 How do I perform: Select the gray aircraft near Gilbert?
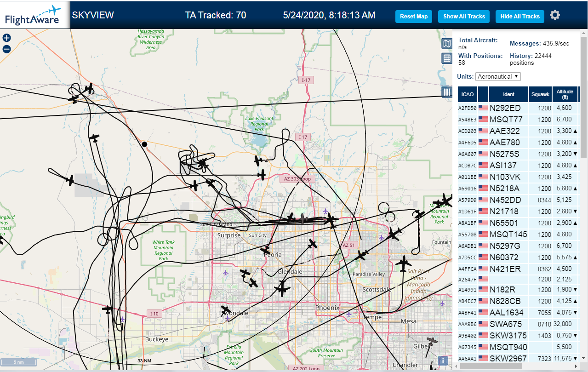click(432, 341)
